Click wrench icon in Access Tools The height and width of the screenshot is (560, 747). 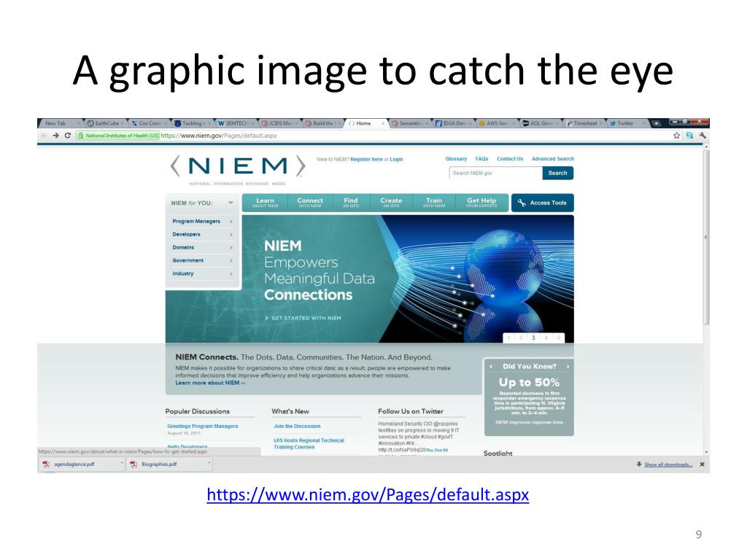point(522,203)
